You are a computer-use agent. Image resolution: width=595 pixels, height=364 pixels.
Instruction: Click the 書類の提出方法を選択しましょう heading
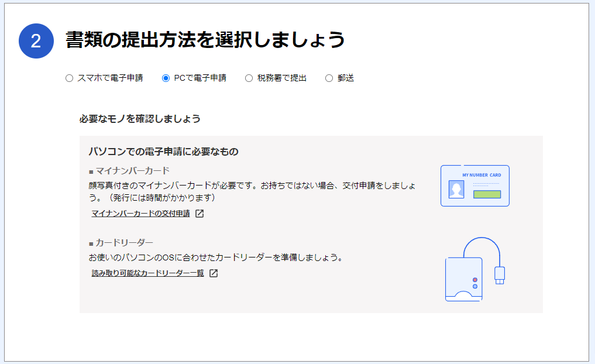205,40
